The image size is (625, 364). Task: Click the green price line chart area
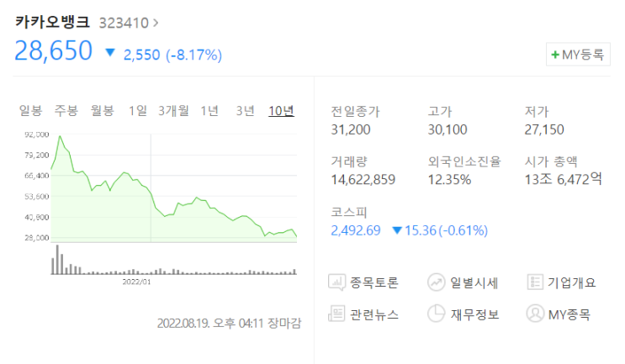[x=174, y=188]
